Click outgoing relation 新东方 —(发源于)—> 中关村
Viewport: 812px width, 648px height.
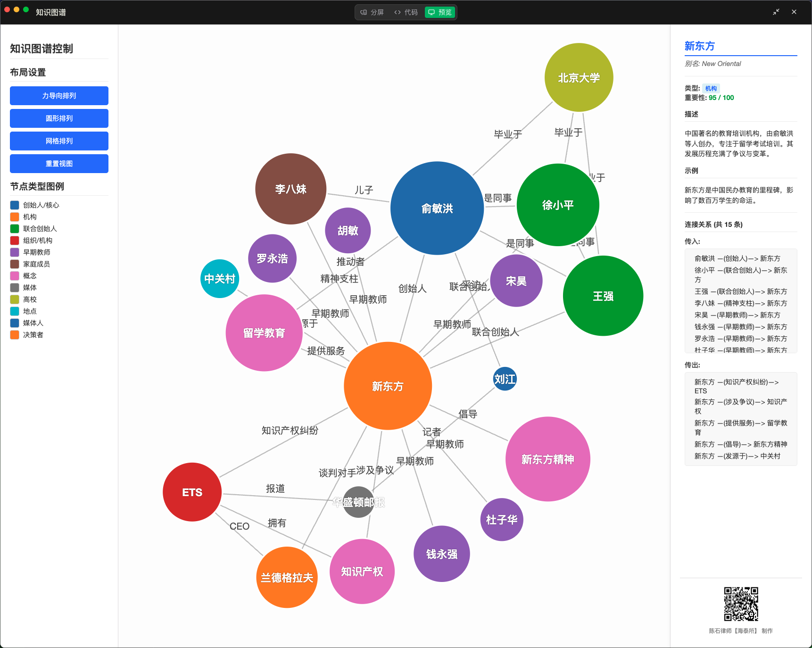[737, 456]
